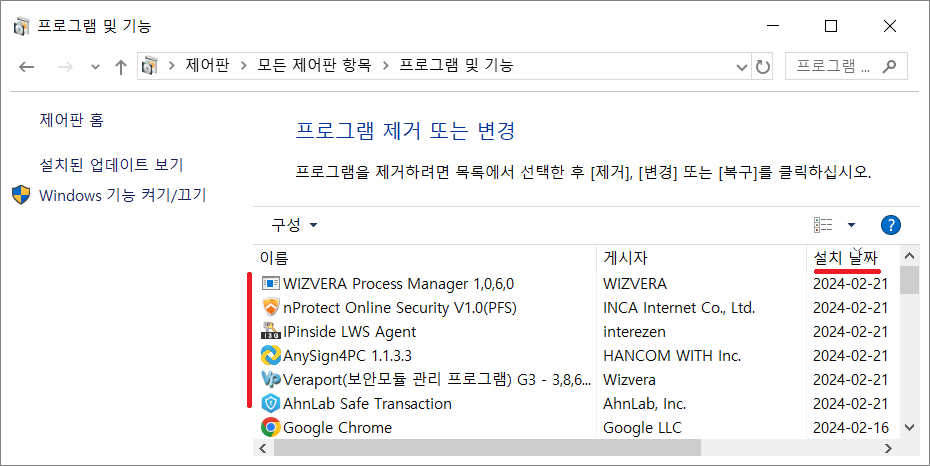
Task: Expand chevron before 제어판 in breadcrumb
Action: coord(172,66)
